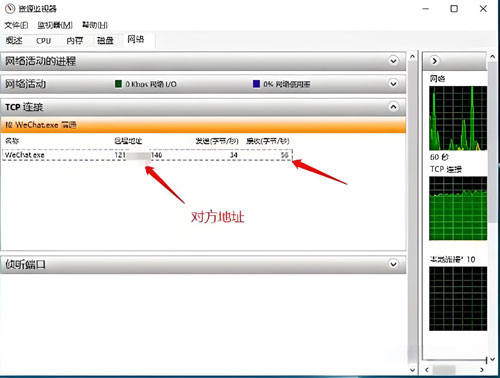The width and height of the screenshot is (500, 378).
Task: Click the green network I/O legend square
Action: (x=118, y=84)
